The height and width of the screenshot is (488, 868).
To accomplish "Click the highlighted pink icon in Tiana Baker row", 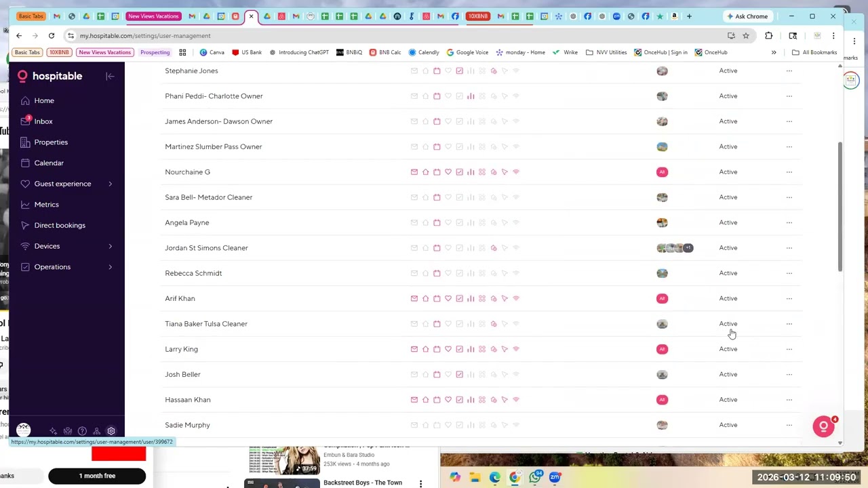I will click(494, 324).
